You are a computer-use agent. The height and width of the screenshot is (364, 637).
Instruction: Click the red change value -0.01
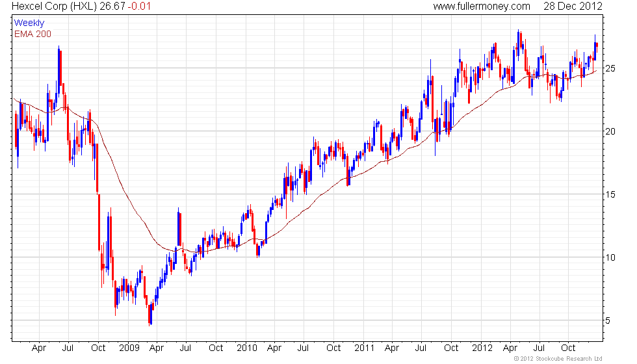[139, 6]
